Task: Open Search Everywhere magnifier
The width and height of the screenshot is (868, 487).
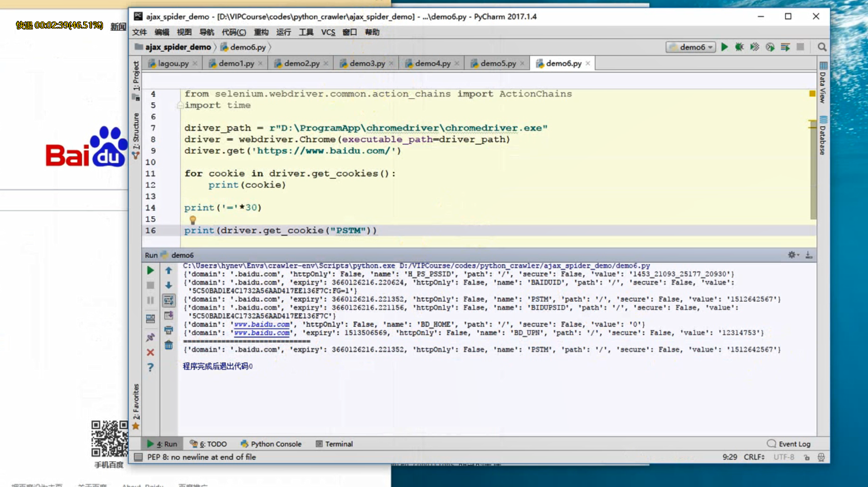Action: pyautogui.click(x=822, y=47)
